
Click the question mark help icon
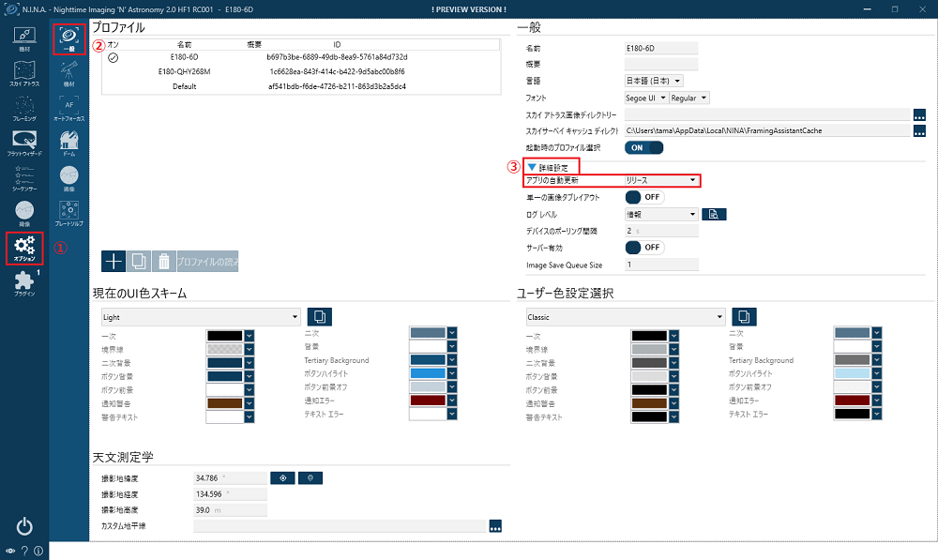tap(24, 551)
